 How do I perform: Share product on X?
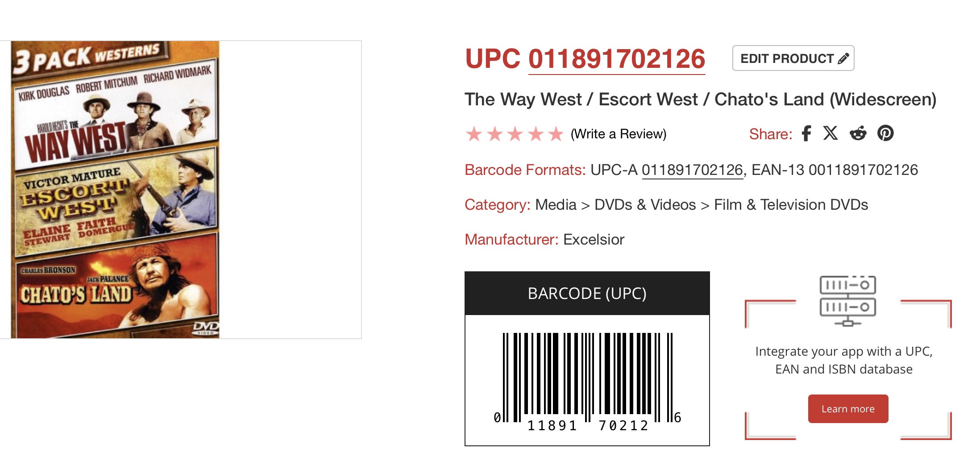click(x=831, y=133)
